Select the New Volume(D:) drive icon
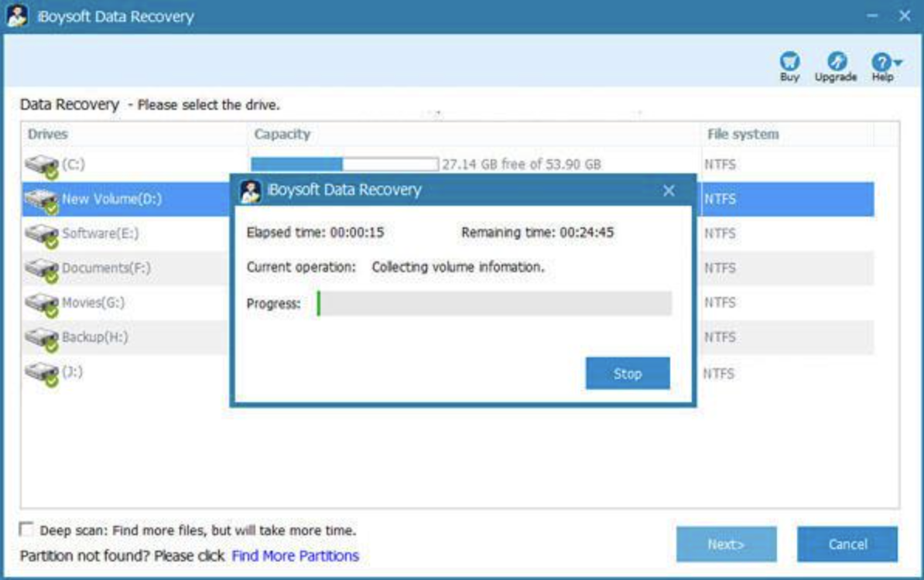This screenshot has height=580, width=924. coord(42,201)
